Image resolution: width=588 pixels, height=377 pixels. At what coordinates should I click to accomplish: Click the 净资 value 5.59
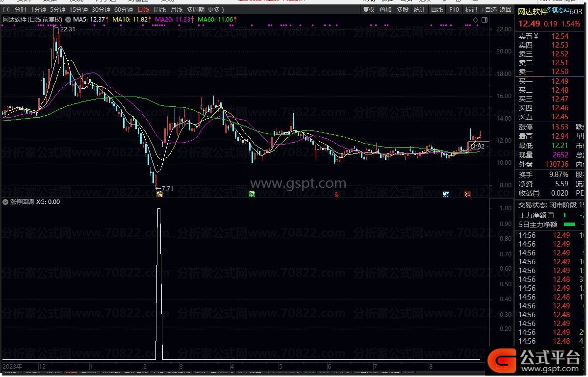tap(562, 184)
